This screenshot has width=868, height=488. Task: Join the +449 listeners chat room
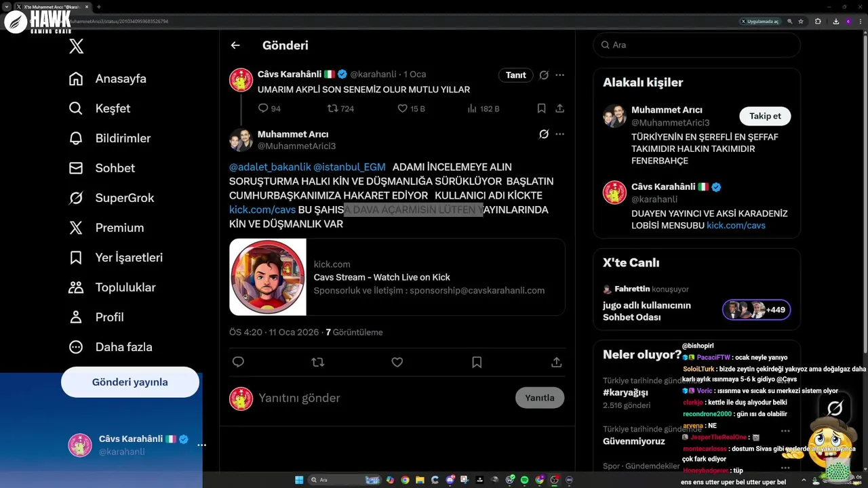(x=756, y=310)
